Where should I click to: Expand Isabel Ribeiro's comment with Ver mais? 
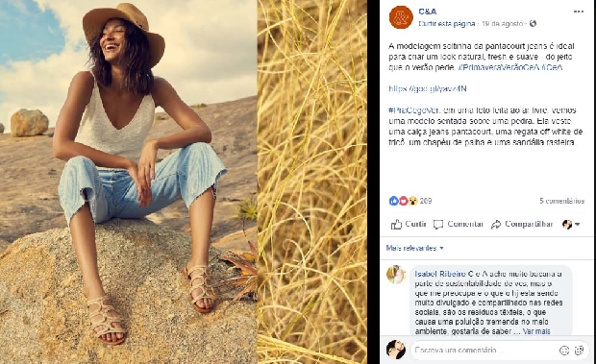[x=536, y=331]
